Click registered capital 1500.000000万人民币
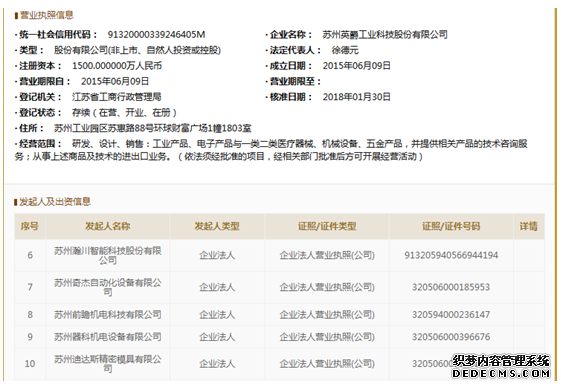561x388 pixels. coord(117,66)
